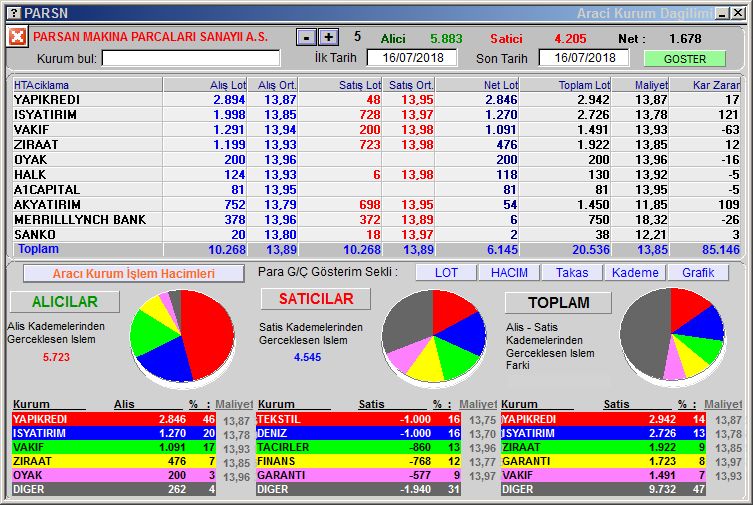Sort by Kar Zarar column header
The height and width of the screenshot is (505, 753).
coord(705,85)
